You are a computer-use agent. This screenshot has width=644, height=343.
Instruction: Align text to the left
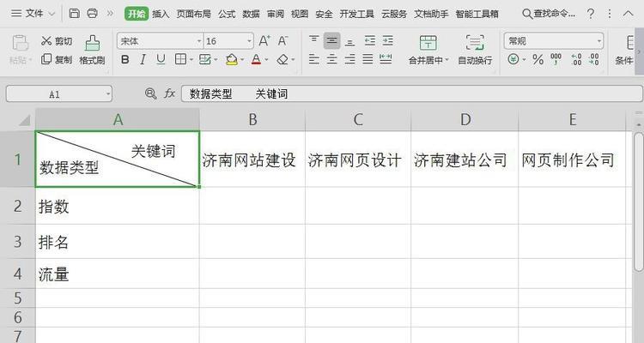[x=313, y=59]
